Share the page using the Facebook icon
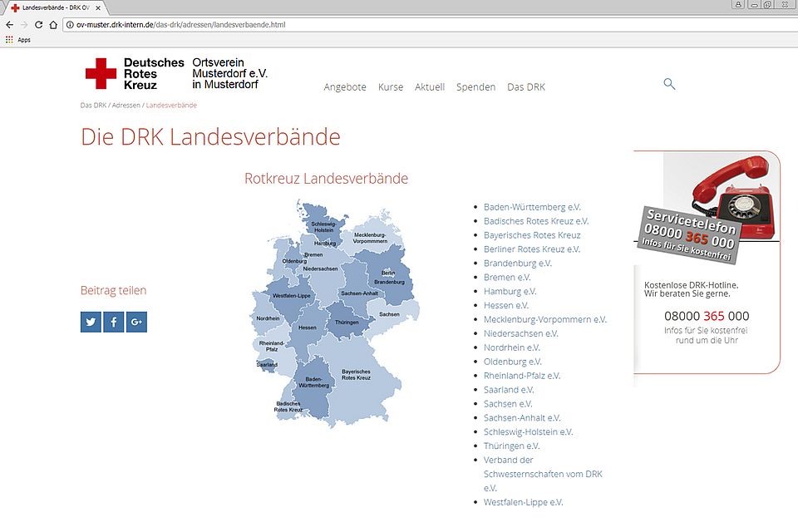 click(113, 322)
